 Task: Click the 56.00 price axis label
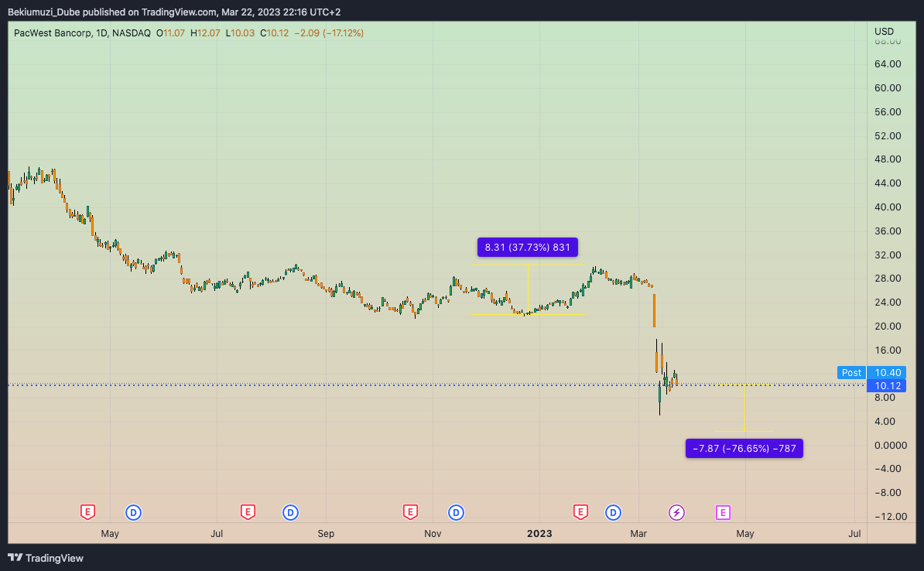click(888, 112)
